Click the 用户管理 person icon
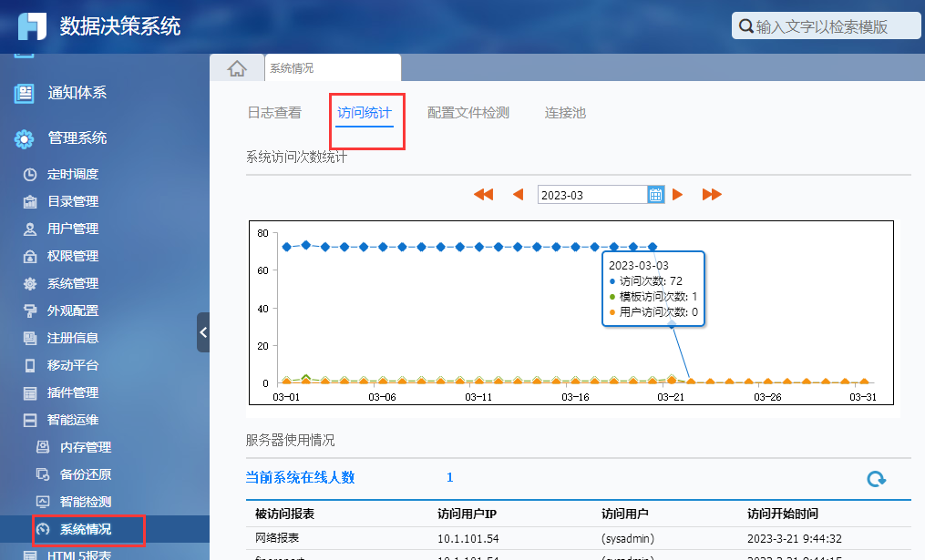This screenshot has width=925, height=560. (30, 229)
